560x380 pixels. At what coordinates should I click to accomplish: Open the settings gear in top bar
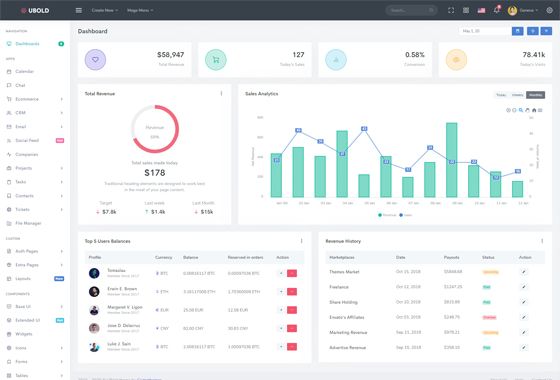[x=550, y=10]
